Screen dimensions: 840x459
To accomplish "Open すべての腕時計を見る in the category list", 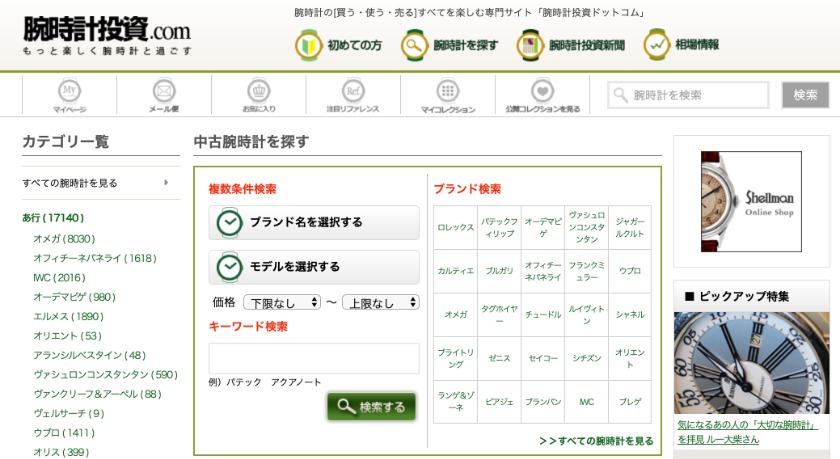I will 101,183.
